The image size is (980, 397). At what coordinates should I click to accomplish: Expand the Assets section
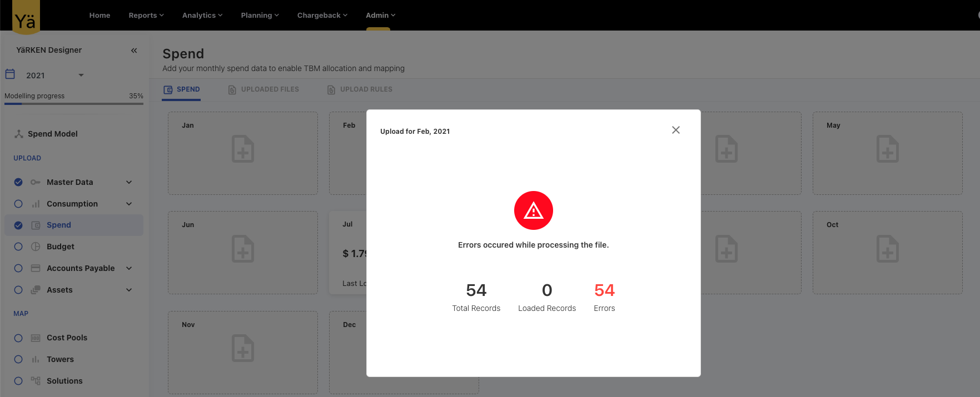(129, 290)
